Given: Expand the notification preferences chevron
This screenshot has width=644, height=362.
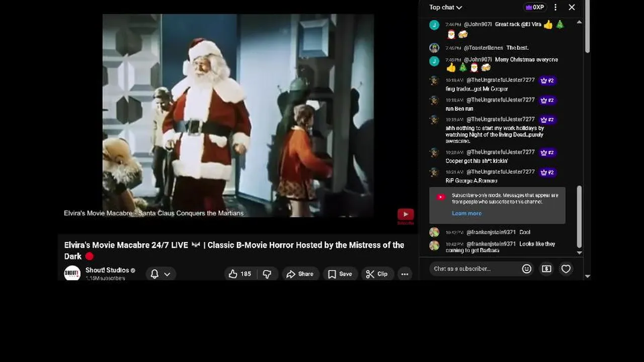Looking at the screenshot, I should point(167,274).
